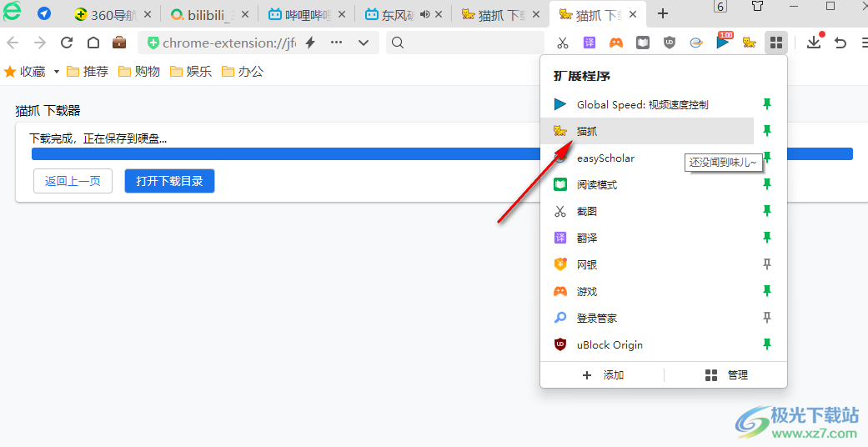Viewport: 868px width, 447px height.
Task: Unpin 阅读模式 from the toolbar
Action: pos(767,184)
